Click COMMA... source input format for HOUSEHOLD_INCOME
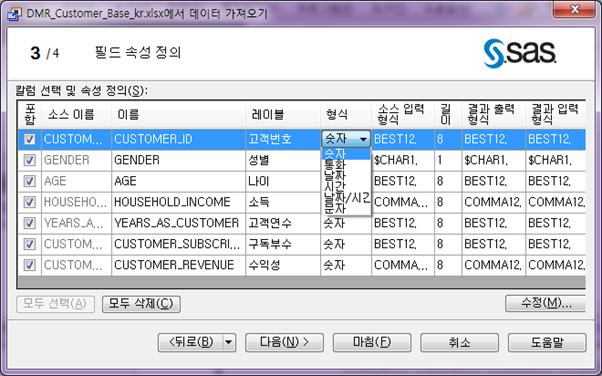Image resolution: width=602 pixels, height=376 pixels. [403, 202]
